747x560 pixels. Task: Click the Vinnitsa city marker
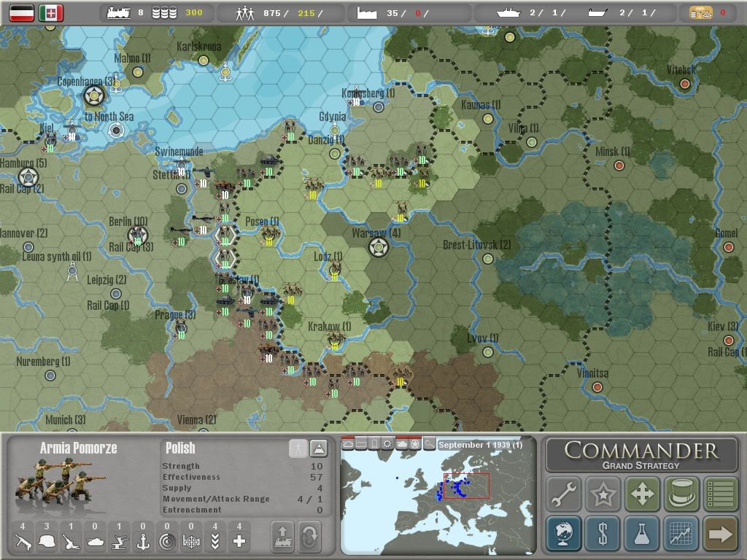[x=597, y=387]
